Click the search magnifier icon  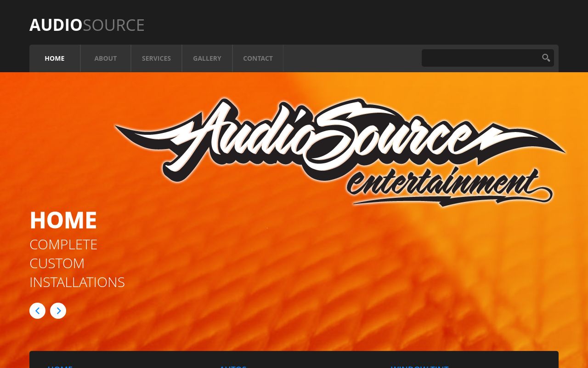pos(546,58)
